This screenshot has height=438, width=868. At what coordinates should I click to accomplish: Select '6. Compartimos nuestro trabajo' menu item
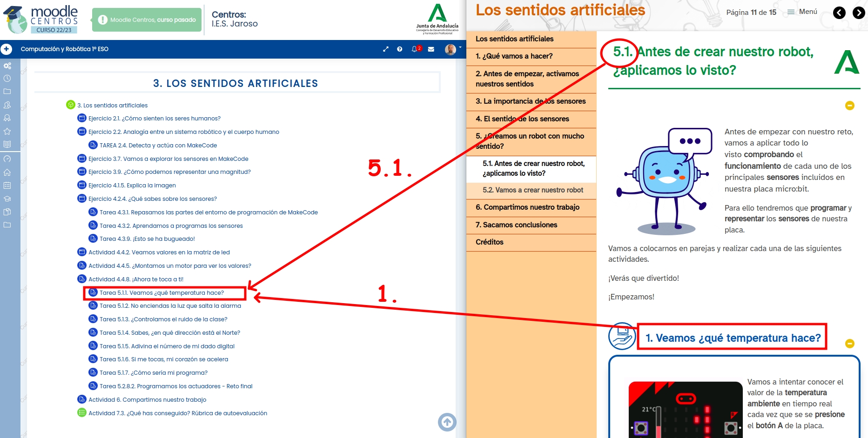click(531, 207)
